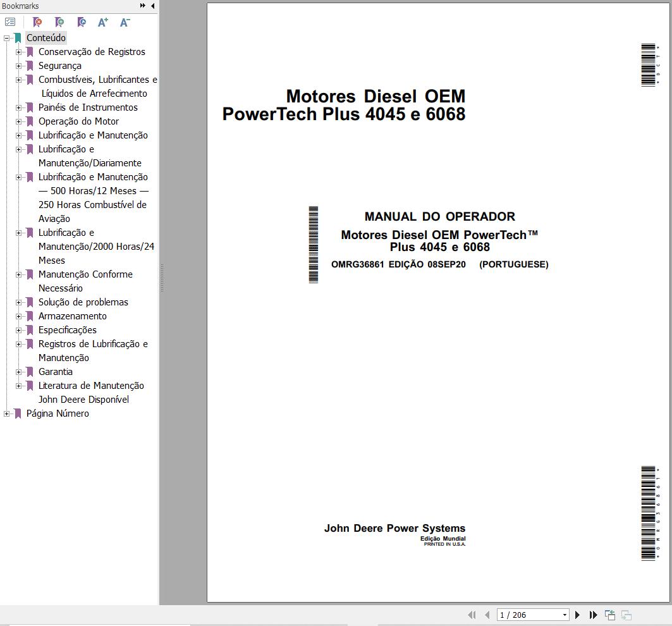This screenshot has height=626, width=672.
Task: Click OMRG36861 EDIÇÃO 08SEP20 text
Action: (398, 264)
